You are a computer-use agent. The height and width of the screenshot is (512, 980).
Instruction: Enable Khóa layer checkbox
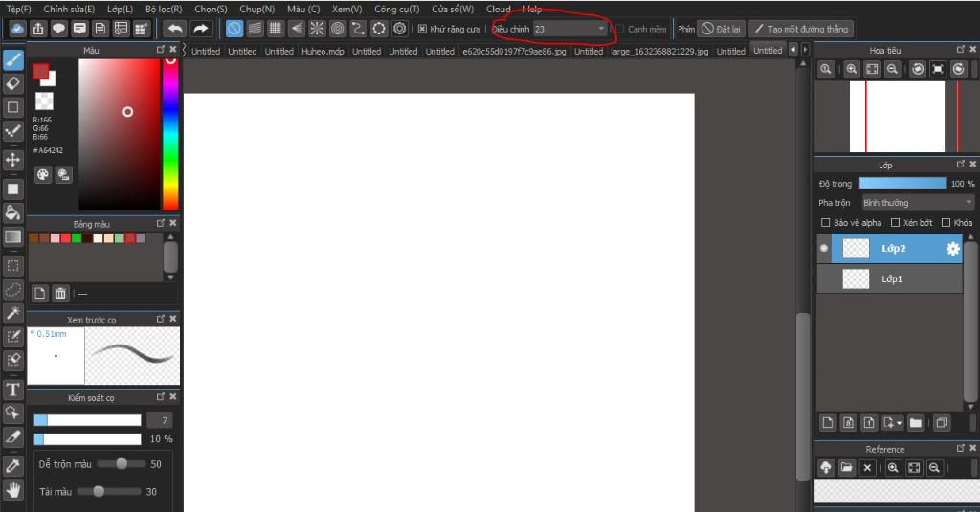point(946,223)
